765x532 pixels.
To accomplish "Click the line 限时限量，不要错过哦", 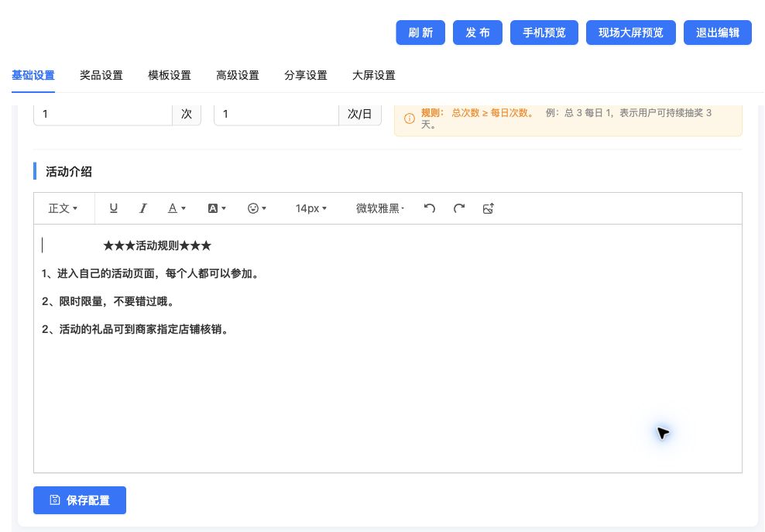I will point(108,302).
